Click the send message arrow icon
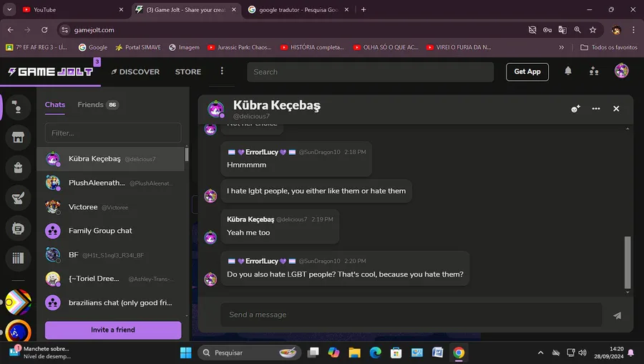Image resolution: width=644 pixels, height=364 pixels. coord(617,315)
